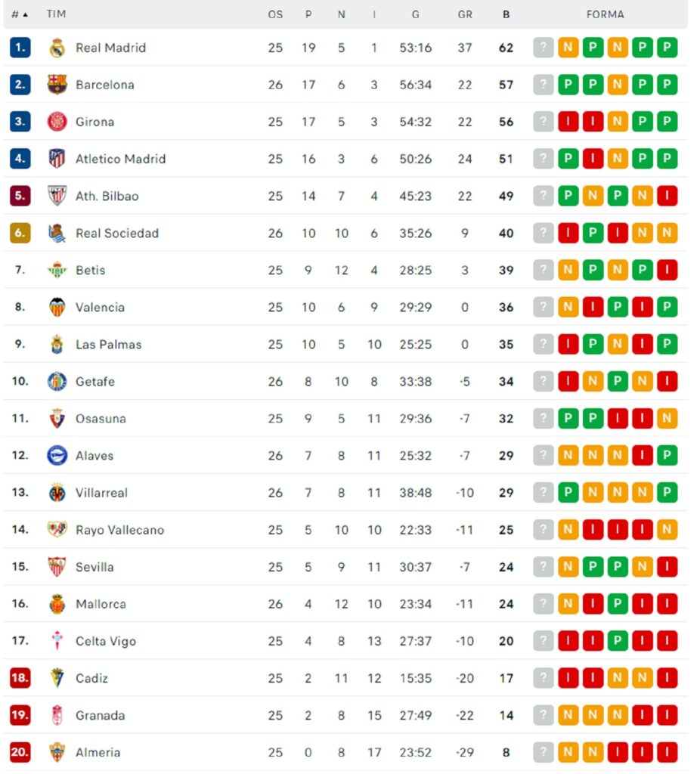700x774 pixels.
Task: Open the Rayo Vallecano team link
Action: click(x=119, y=530)
